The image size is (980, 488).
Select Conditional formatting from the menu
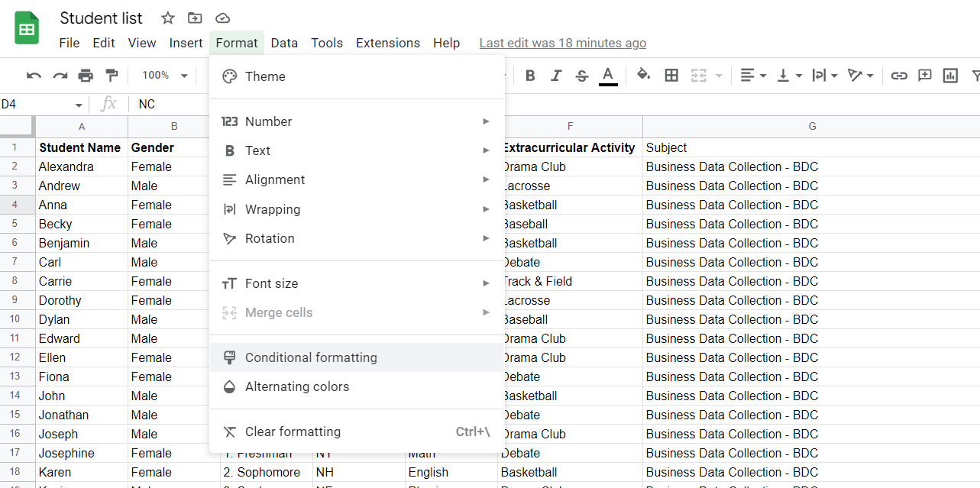[310, 357]
